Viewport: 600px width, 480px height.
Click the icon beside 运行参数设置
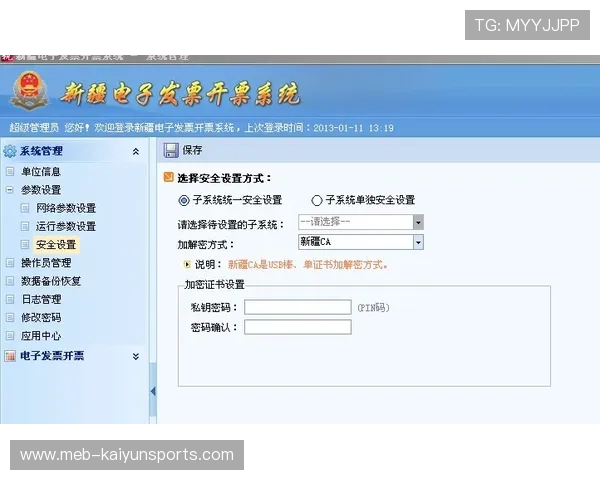click(25, 226)
